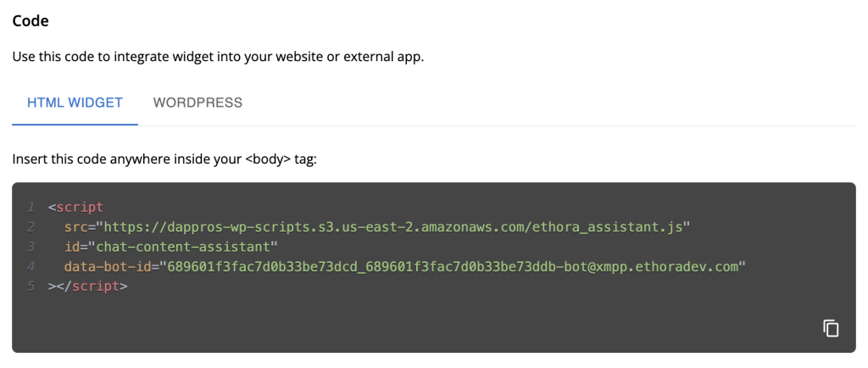Click the closing script tag on line 5
The width and height of the screenshot is (868, 368).
88,287
